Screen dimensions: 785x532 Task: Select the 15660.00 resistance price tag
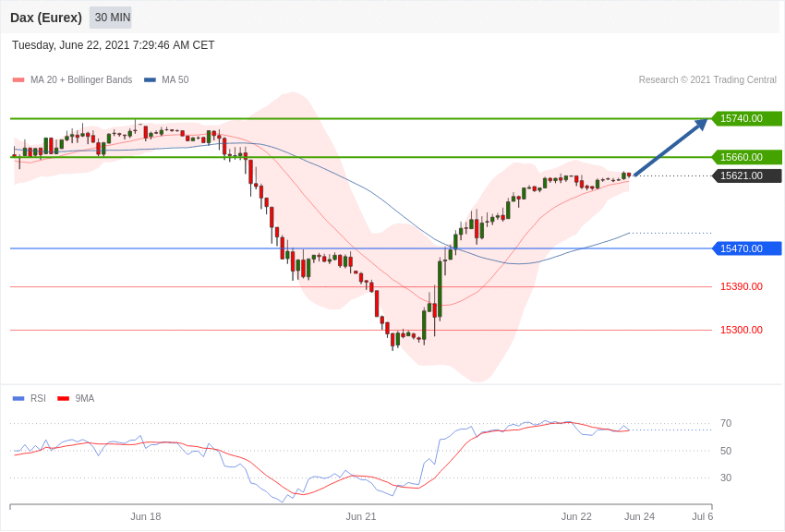pyautogui.click(x=746, y=157)
